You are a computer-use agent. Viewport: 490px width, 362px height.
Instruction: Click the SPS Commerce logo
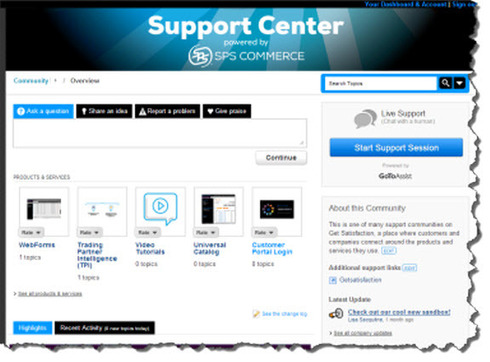(x=246, y=56)
